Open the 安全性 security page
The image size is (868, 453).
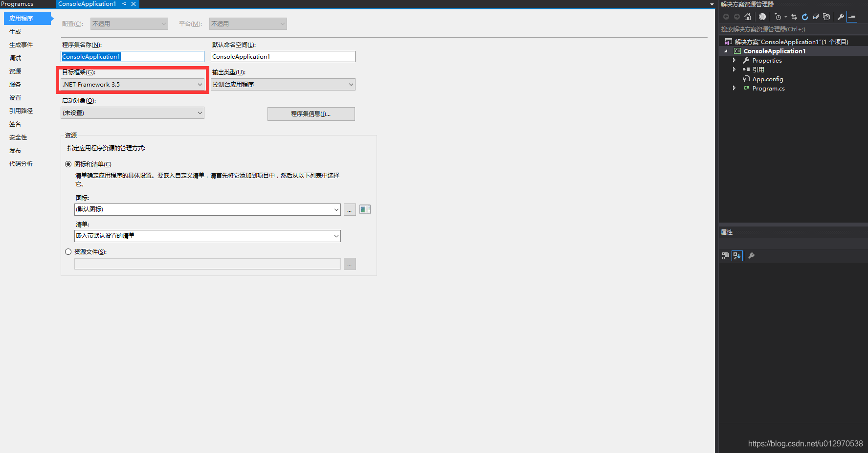click(x=18, y=137)
